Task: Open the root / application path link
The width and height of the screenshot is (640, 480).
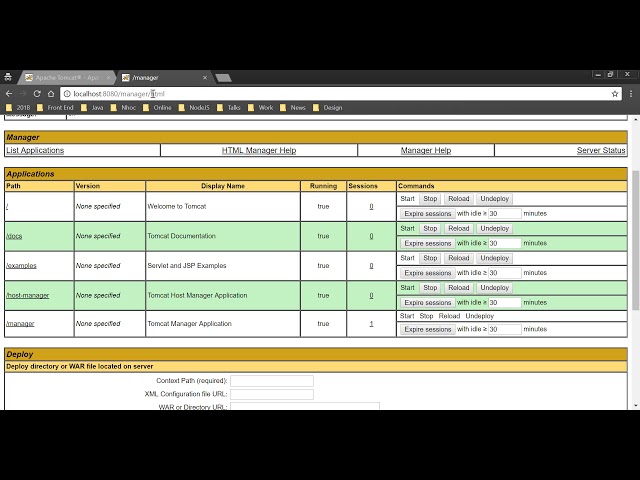Action: coord(7,207)
